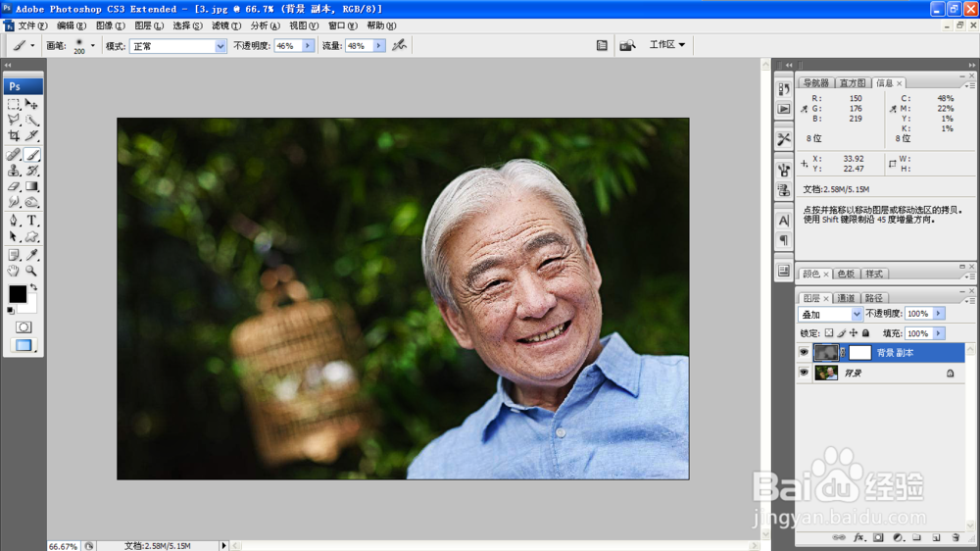The image size is (980, 551).
Task: Open the 图像 menu
Action: [x=110, y=25]
